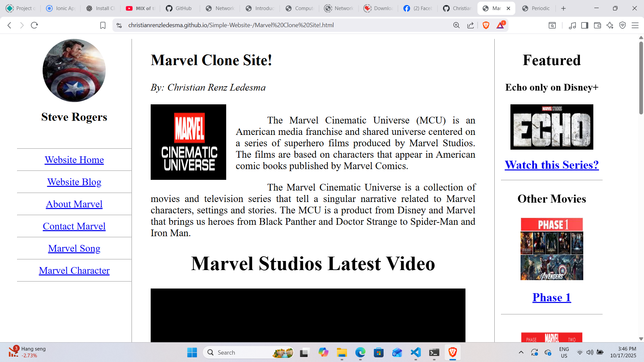The width and height of the screenshot is (644, 362).
Task: Open the Brave Wallet icon
Action: tap(597, 25)
